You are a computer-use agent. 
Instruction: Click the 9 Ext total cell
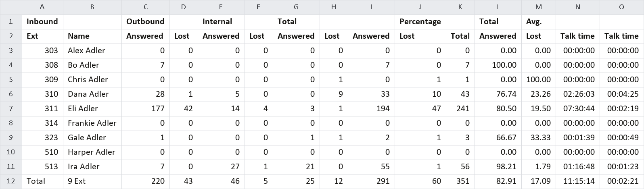(92, 181)
